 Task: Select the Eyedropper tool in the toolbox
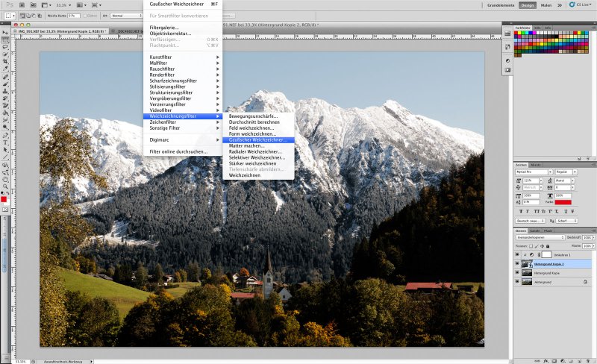(5, 69)
